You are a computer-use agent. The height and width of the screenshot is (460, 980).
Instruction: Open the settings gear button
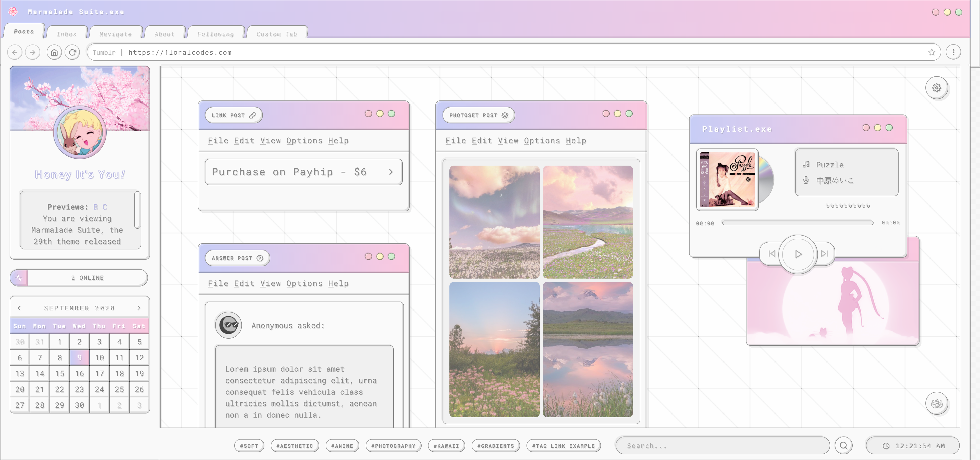coord(936,88)
